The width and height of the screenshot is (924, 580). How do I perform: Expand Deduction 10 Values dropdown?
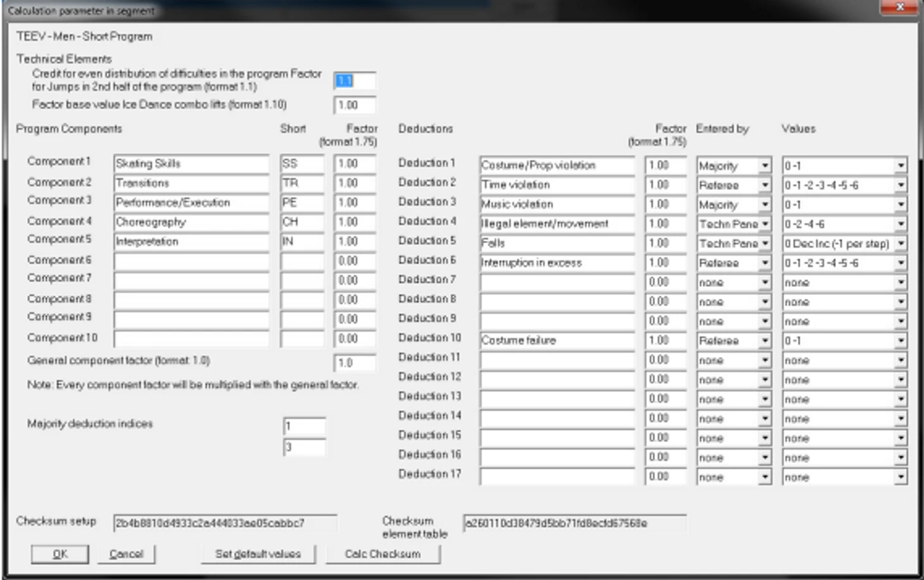(x=901, y=341)
